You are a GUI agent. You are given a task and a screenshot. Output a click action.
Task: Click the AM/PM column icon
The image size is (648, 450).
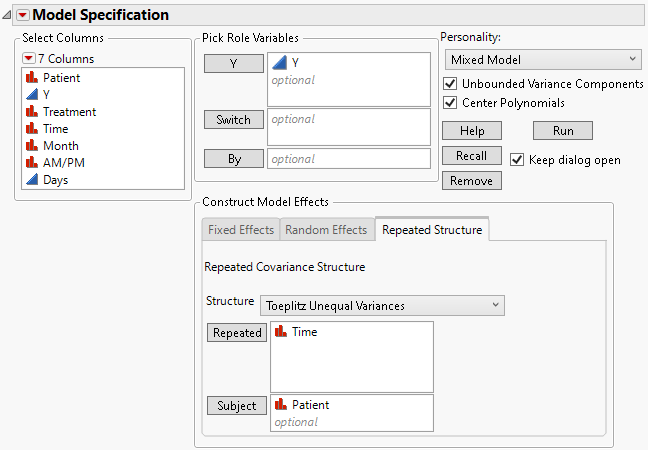(x=31, y=163)
